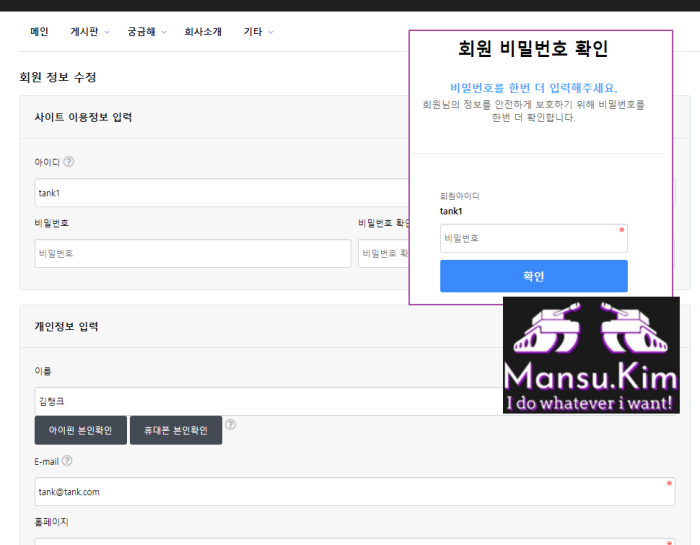Expand the 궁금해 dropdown chevron
Viewport: 700px width, 545px height.
[x=164, y=32]
